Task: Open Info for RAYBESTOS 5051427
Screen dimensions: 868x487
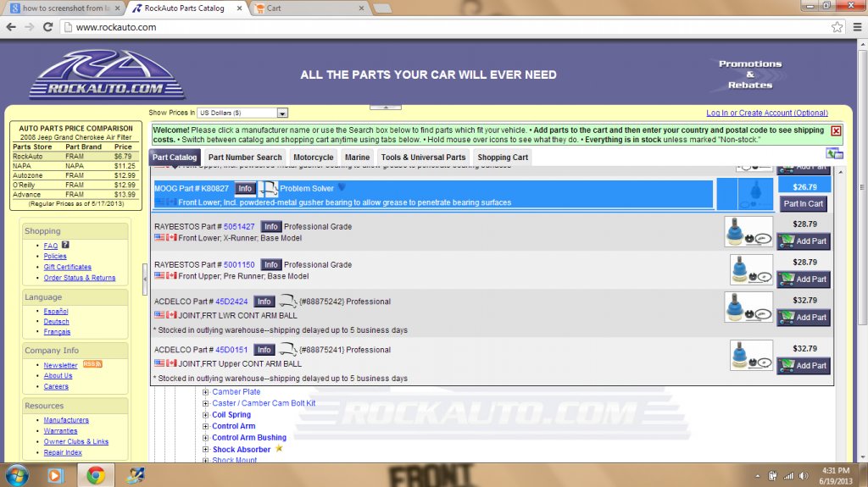Action: click(270, 226)
